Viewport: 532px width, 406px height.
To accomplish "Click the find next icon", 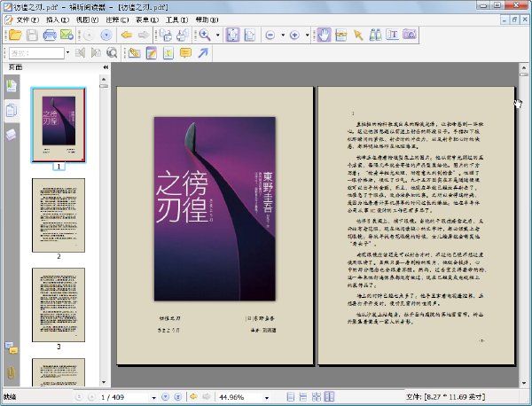I will pos(96,53).
